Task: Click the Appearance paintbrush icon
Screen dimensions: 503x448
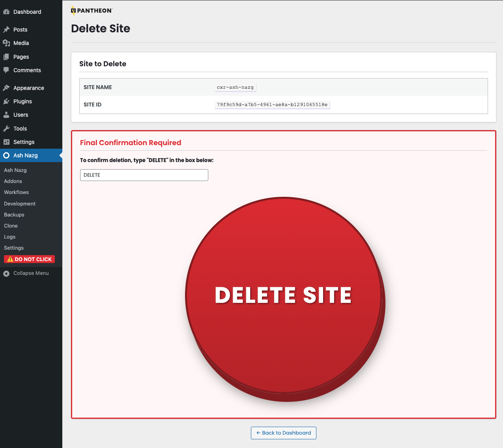Action: (6, 88)
